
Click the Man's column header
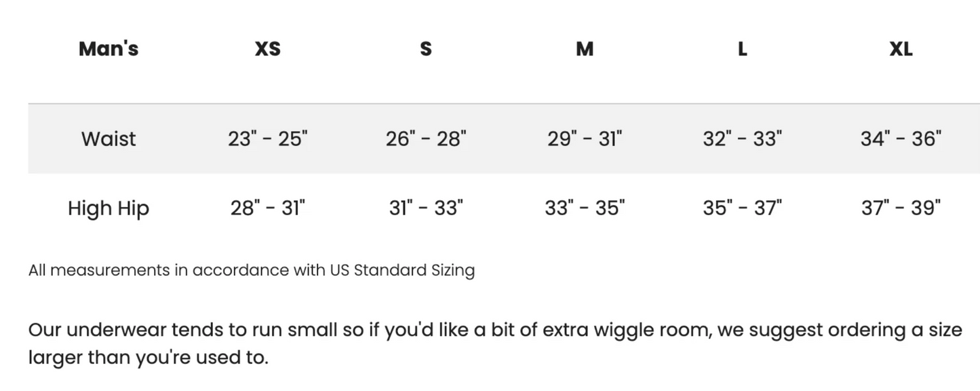(x=109, y=49)
